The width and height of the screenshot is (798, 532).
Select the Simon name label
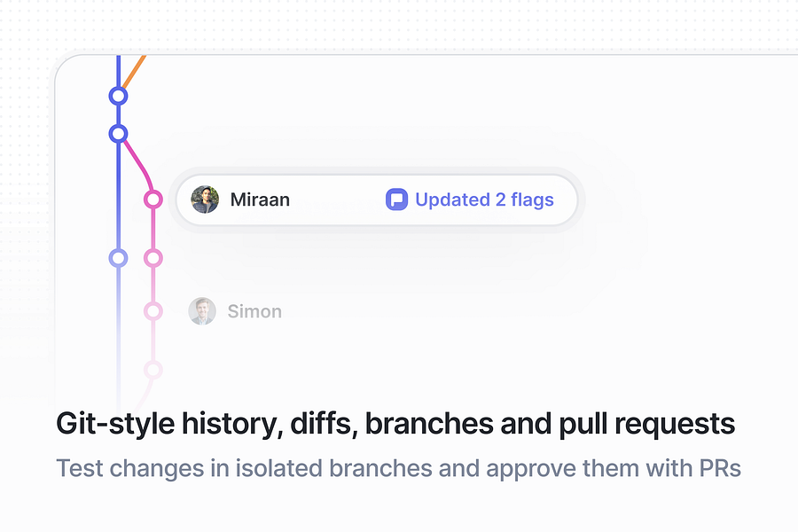(x=254, y=311)
